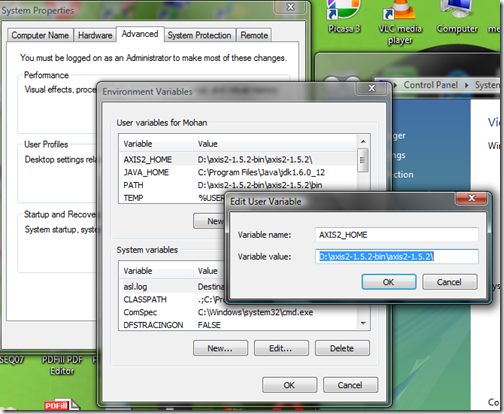The image size is (504, 414).
Task: Delete the selected system variable
Action: point(342,348)
